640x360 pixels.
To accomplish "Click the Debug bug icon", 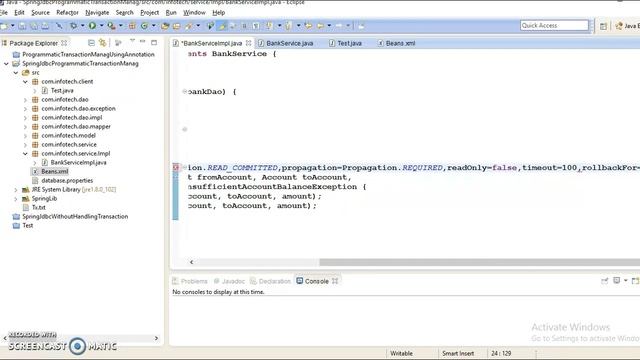I will click(73, 26).
